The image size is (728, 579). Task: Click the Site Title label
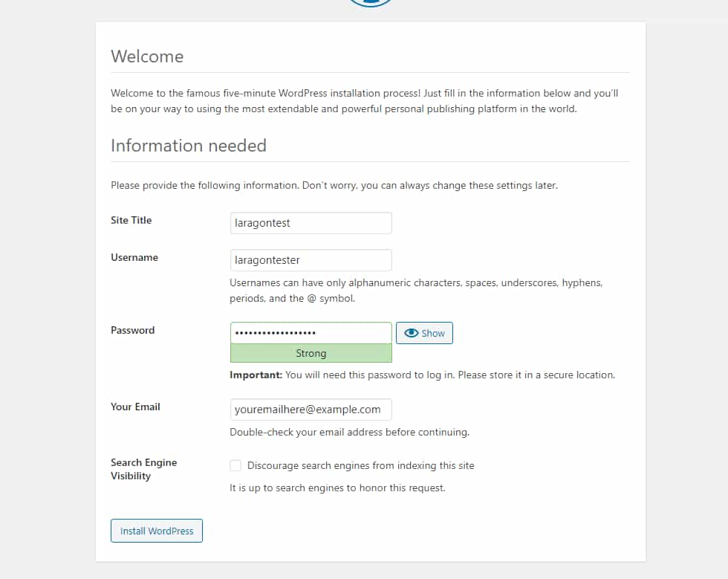pos(131,220)
